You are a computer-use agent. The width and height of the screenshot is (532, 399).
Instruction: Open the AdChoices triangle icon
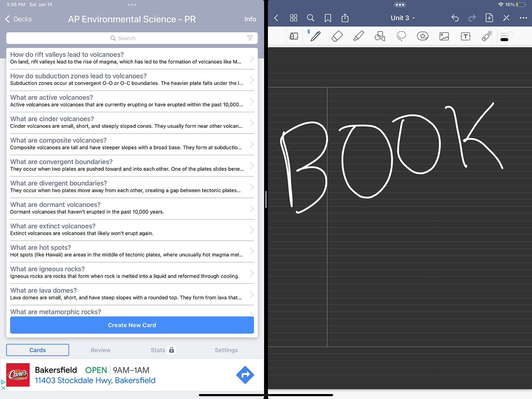click(x=3, y=382)
